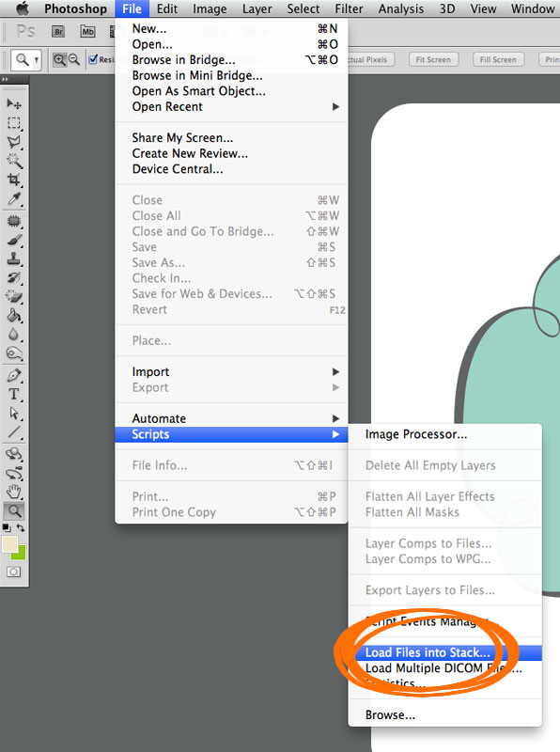
Task: Choose Create New Review
Action: 231,153
